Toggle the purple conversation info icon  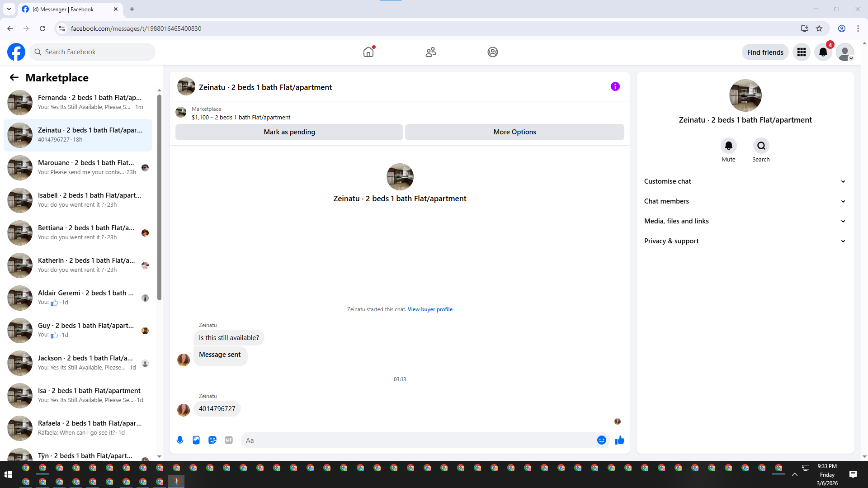pyautogui.click(x=615, y=86)
